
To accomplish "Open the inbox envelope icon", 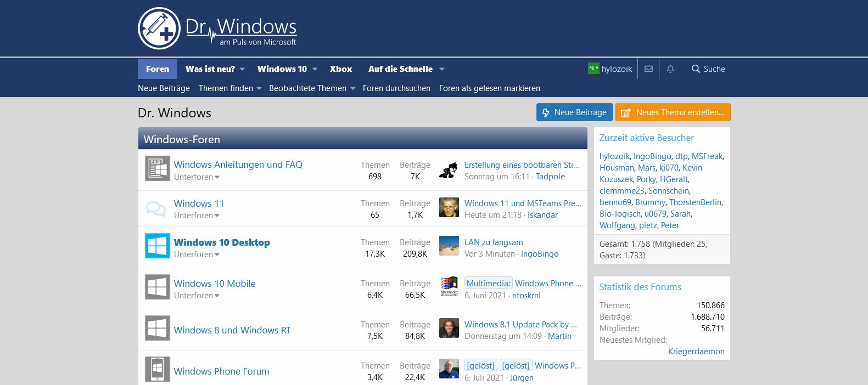I will pyautogui.click(x=648, y=69).
